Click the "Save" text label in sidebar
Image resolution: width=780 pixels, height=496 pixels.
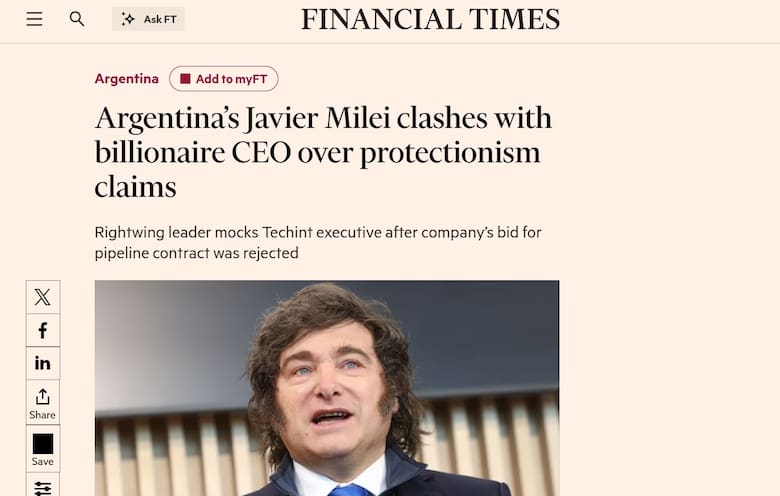[x=42, y=462]
